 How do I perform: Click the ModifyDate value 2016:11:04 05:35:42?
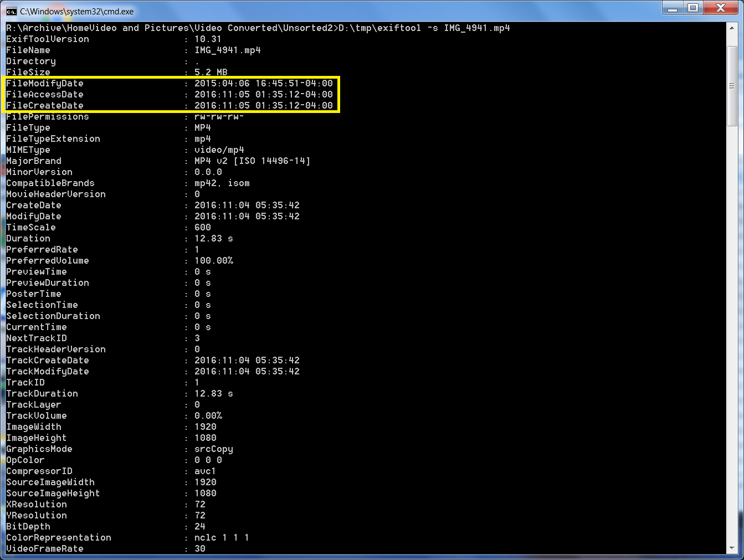247,217
